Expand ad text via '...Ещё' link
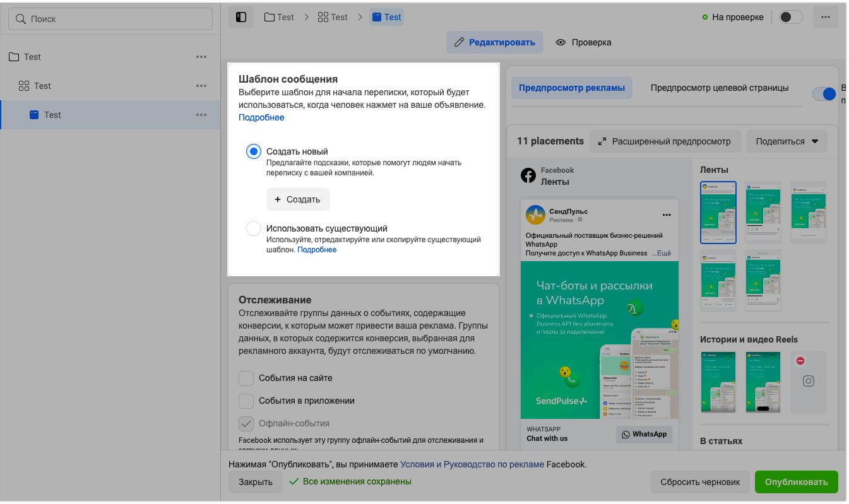This screenshot has width=849, height=504. tap(662, 253)
